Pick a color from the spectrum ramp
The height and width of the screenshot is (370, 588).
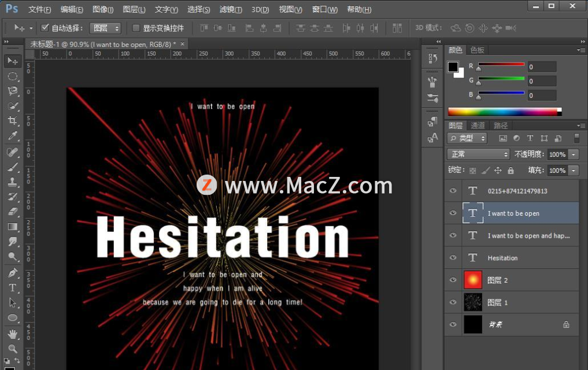click(x=505, y=112)
